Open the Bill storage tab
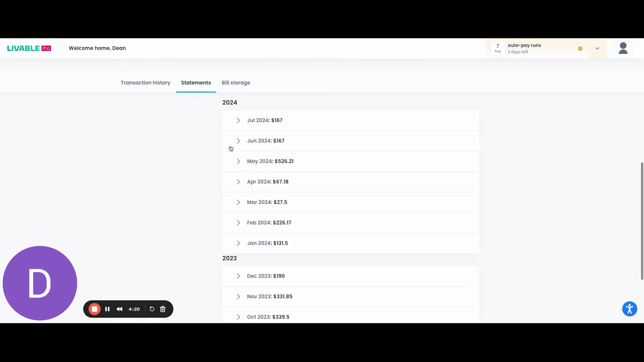This screenshot has width=644, height=362. (x=236, y=83)
